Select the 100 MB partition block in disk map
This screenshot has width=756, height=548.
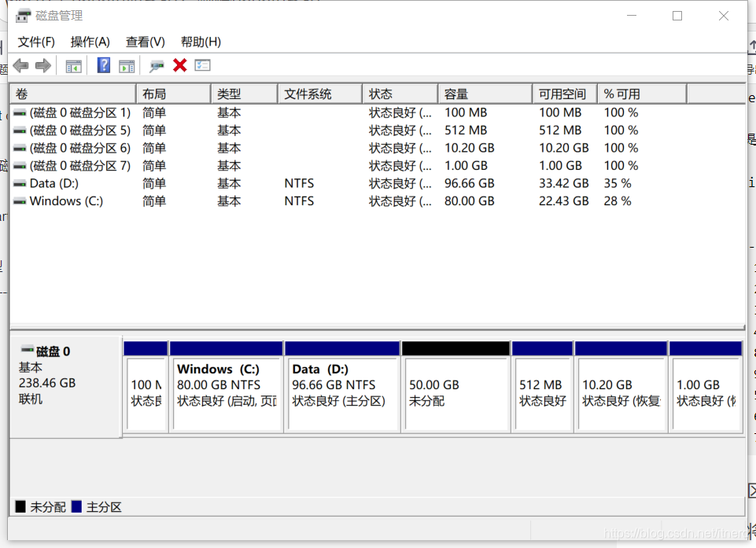[146, 386]
